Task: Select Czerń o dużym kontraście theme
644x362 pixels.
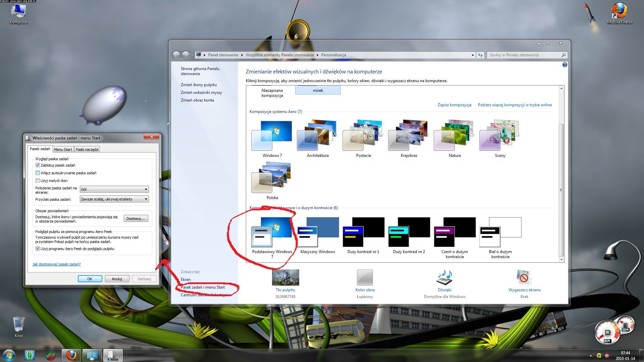Action: (454, 237)
